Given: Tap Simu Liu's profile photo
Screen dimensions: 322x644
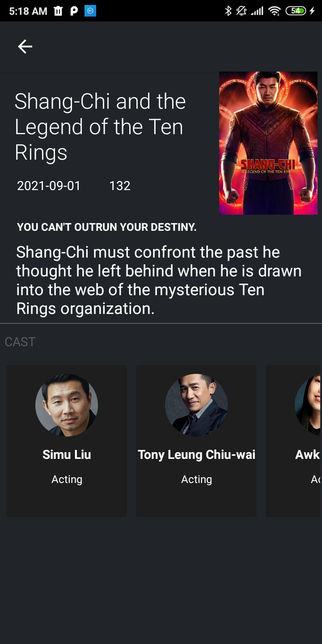Looking at the screenshot, I should [x=67, y=405].
